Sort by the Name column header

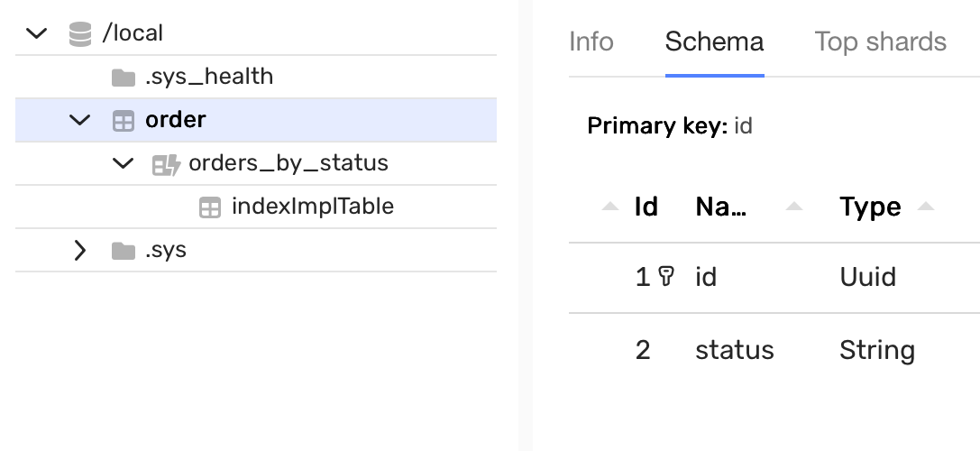tap(721, 207)
